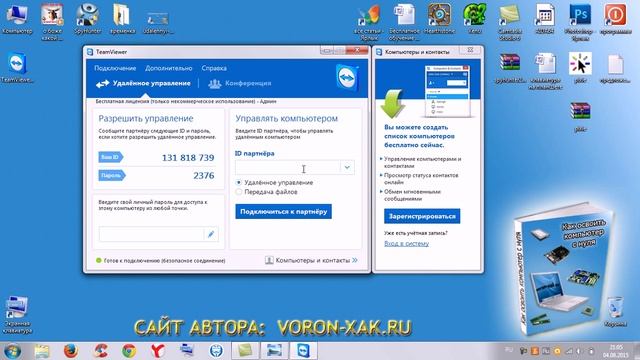This screenshot has height=360, width=640.
Task: Launch Google Chrome from the taskbar
Action: coord(129,351)
